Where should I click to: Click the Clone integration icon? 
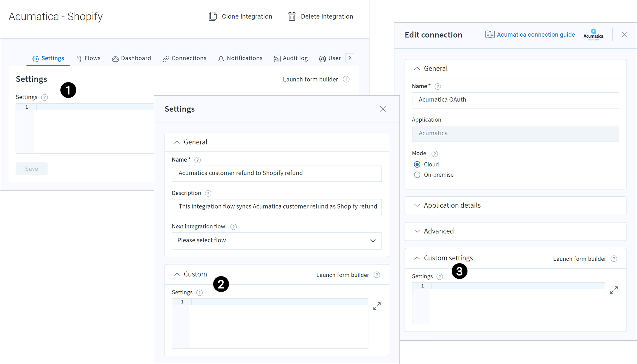213,16
